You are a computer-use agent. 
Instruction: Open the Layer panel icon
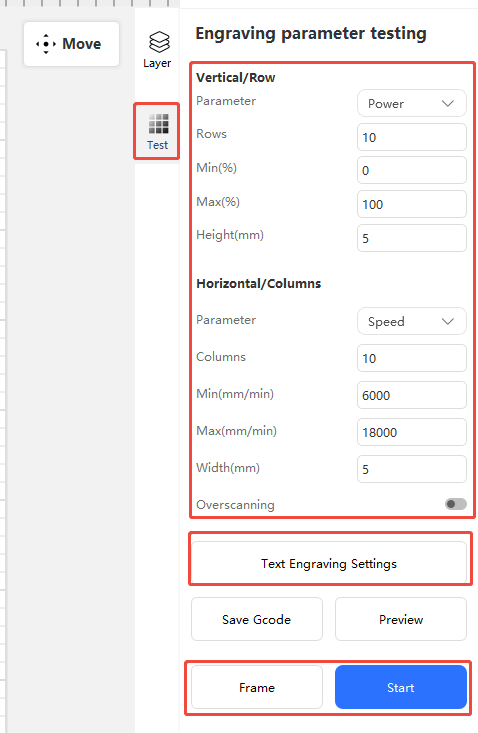(159, 42)
